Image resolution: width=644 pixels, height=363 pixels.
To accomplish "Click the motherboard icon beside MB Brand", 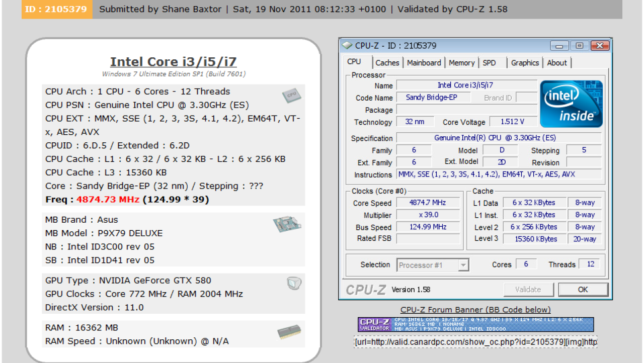I will tap(287, 224).
